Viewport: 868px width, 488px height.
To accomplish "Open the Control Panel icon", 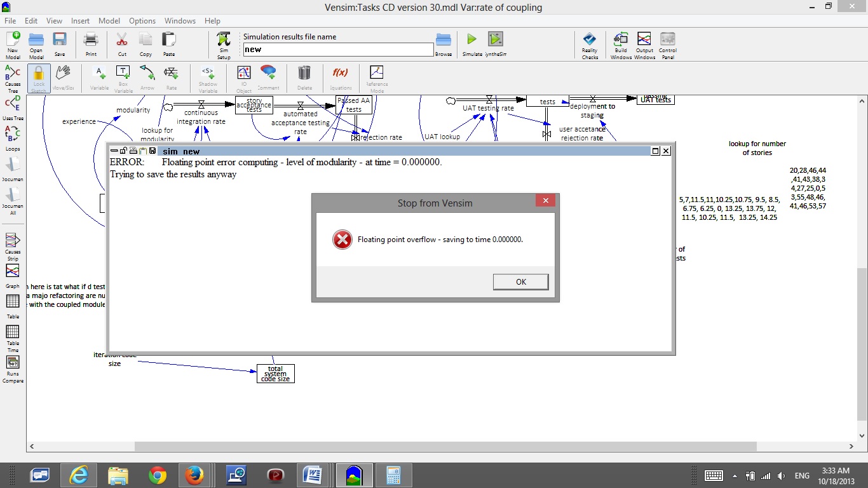I will coord(667,46).
